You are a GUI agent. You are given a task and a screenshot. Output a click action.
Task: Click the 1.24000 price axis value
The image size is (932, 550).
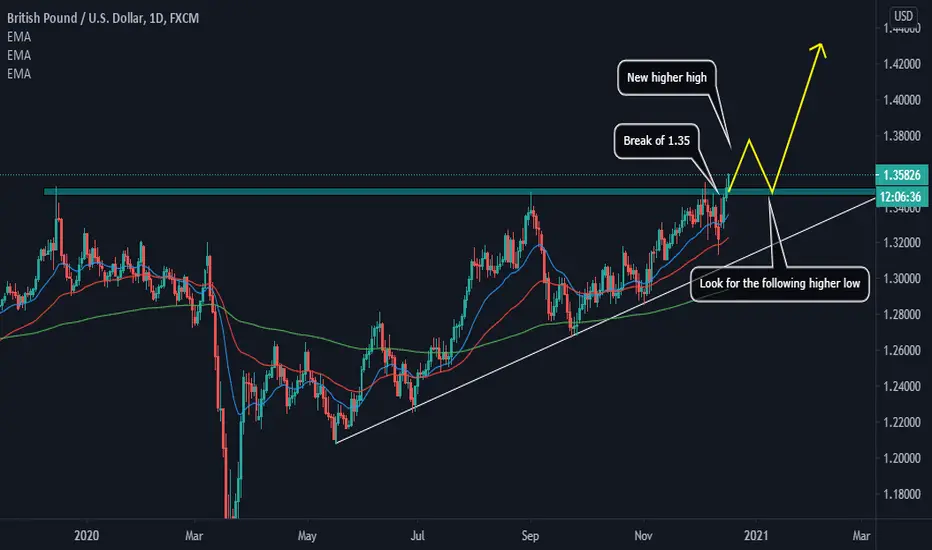(x=902, y=386)
